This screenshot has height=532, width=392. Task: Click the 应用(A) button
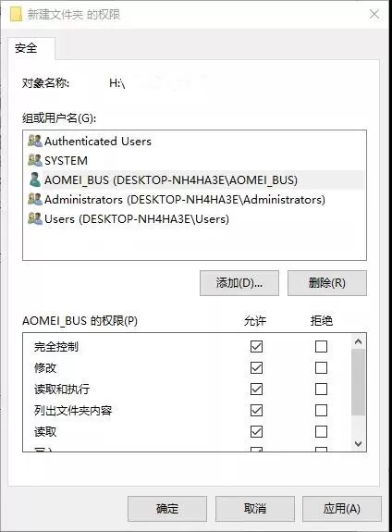coord(342,509)
